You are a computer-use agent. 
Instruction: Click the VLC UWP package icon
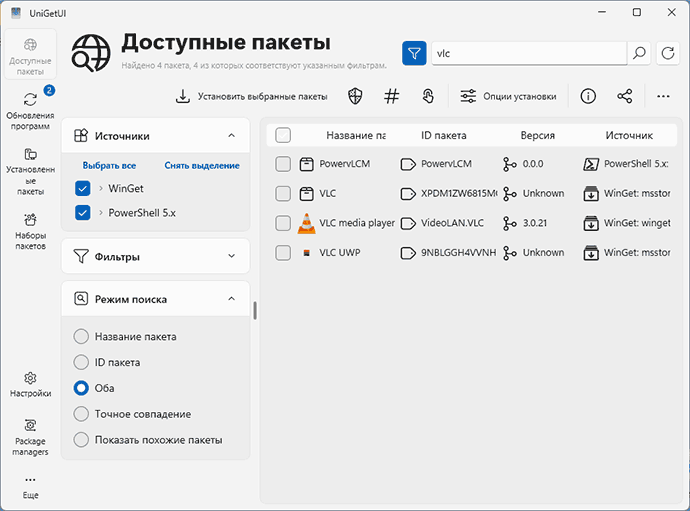click(x=307, y=253)
